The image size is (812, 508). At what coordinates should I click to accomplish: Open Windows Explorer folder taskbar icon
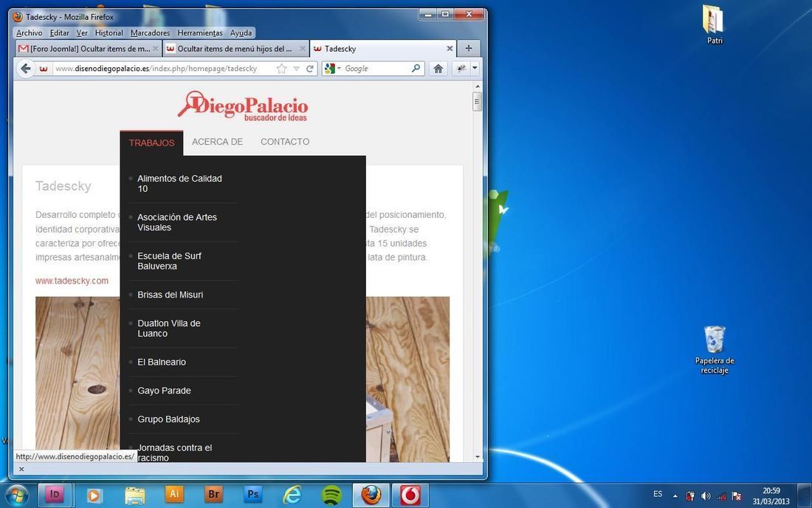[134, 495]
